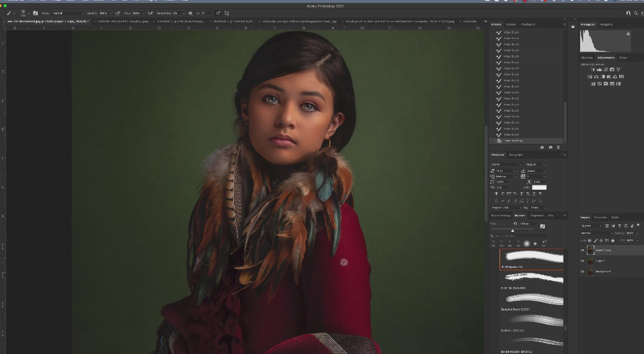Switch to the Channels tab

click(x=601, y=217)
